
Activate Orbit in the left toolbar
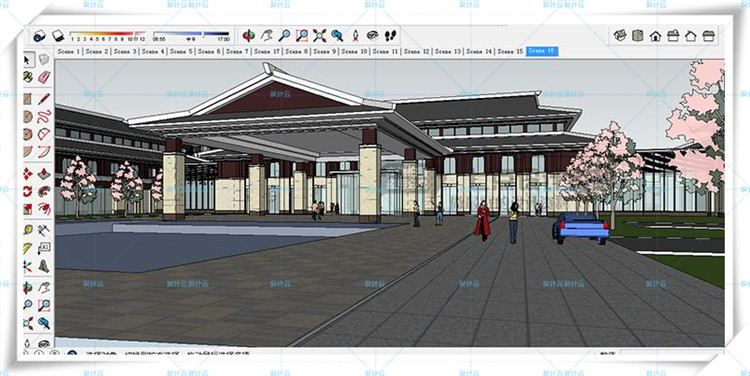(28, 288)
